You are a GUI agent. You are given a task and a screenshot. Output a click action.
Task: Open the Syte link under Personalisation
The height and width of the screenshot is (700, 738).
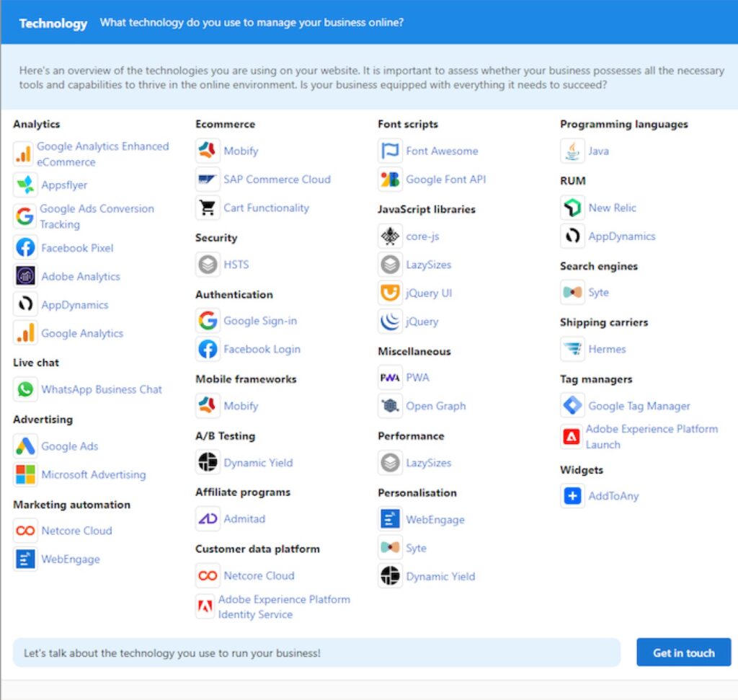coord(416,548)
